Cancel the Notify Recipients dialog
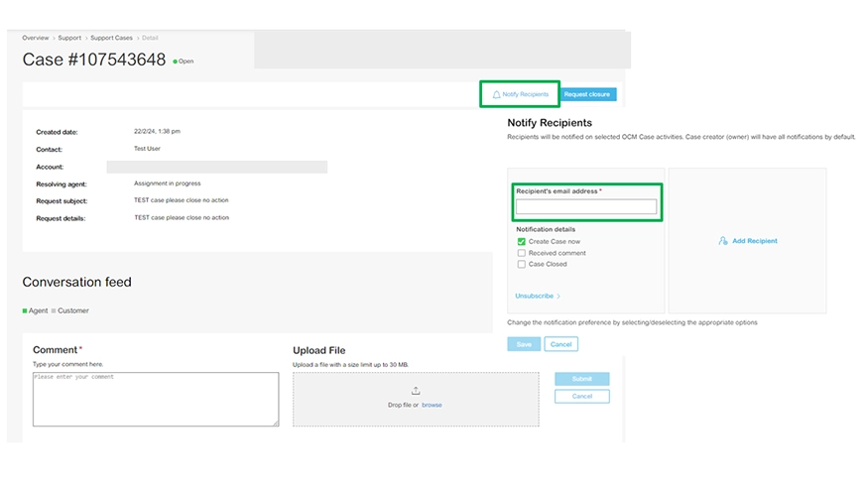 560,344
